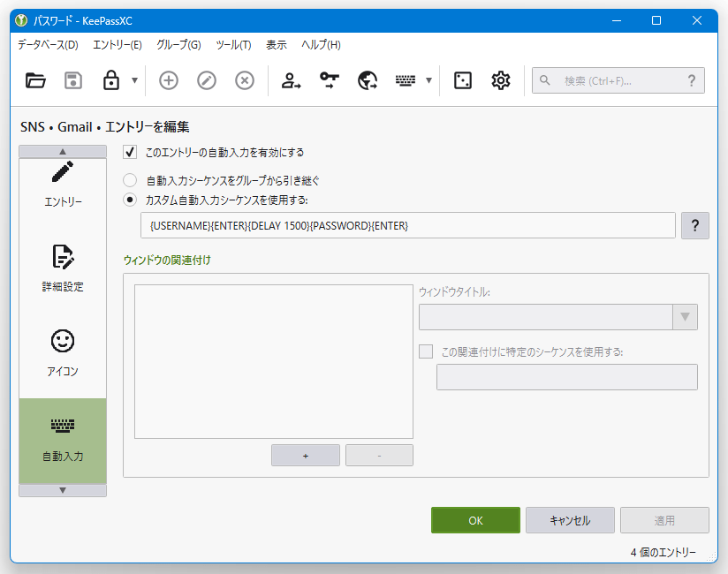The width and height of the screenshot is (728, 574).
Task: Perform auto-type keyboard toolbar icon
Action: [x=406, y=80]
